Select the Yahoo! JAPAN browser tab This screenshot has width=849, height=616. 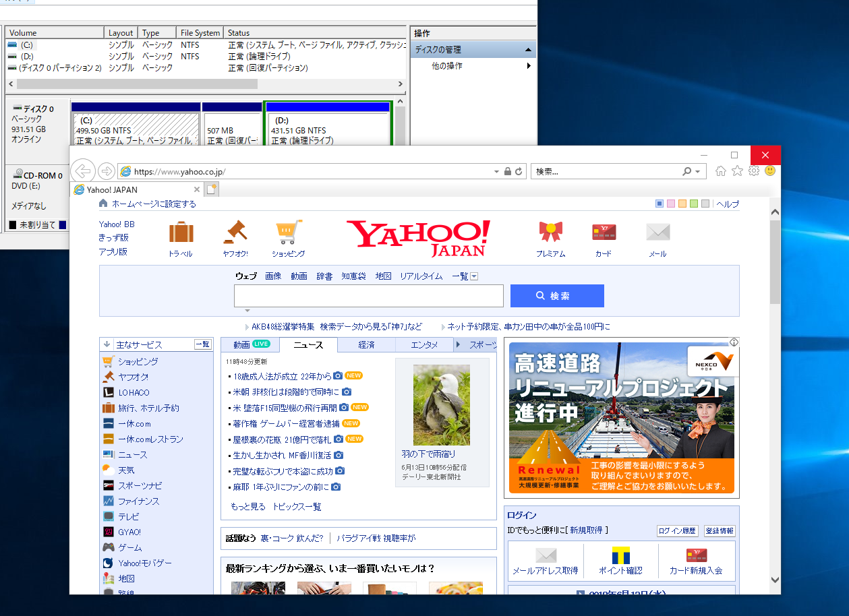tap(136, 190)
